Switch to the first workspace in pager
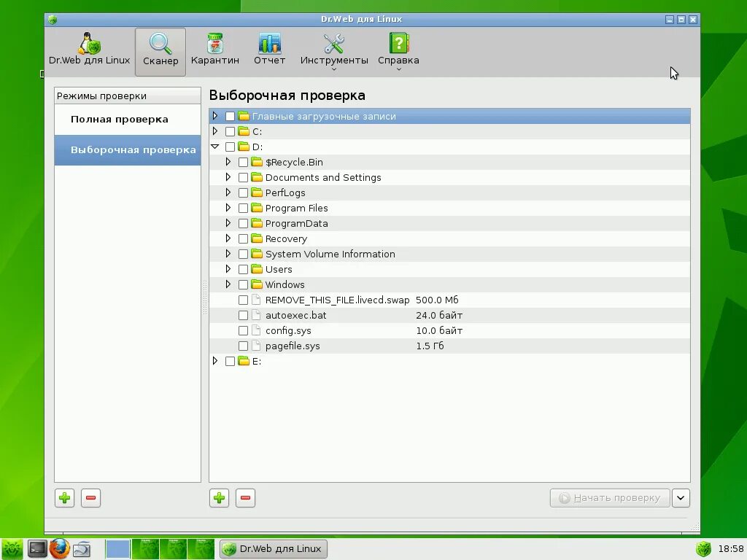Viewport: 747px width, 560px height. click(x=117, y=549)
